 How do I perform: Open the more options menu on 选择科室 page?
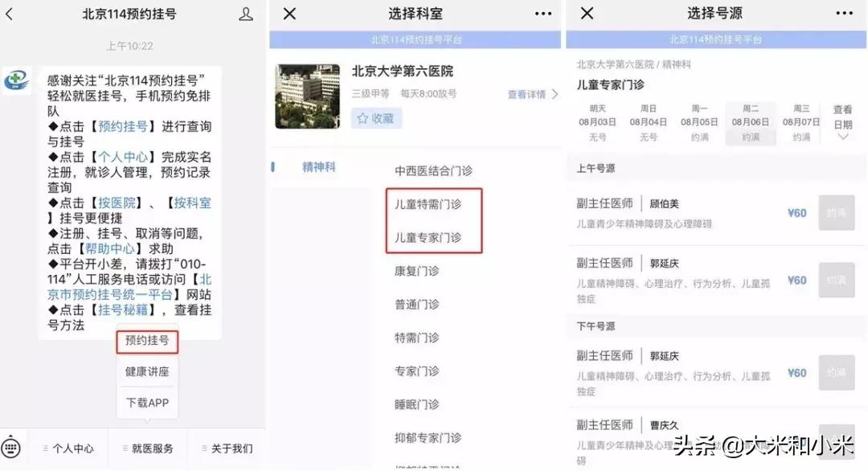click(x=542, y=14)
